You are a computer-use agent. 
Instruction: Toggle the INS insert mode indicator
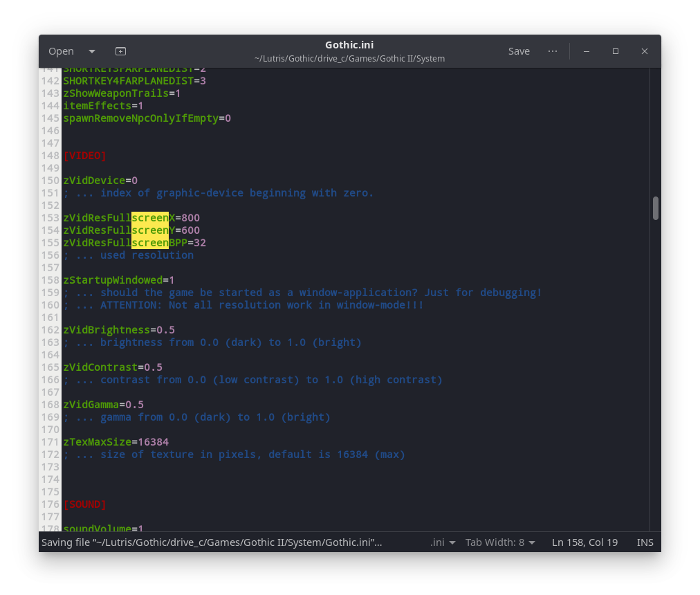(645, 542)
